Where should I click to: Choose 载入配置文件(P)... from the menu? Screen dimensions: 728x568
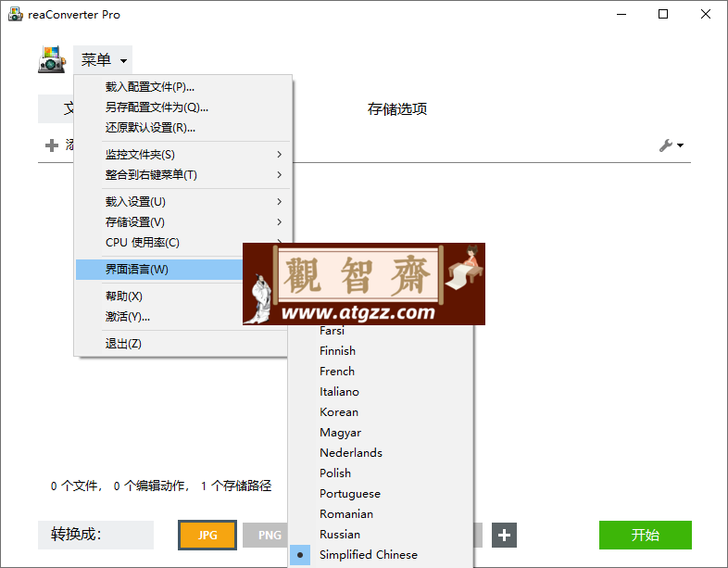[x=183, y=87]
